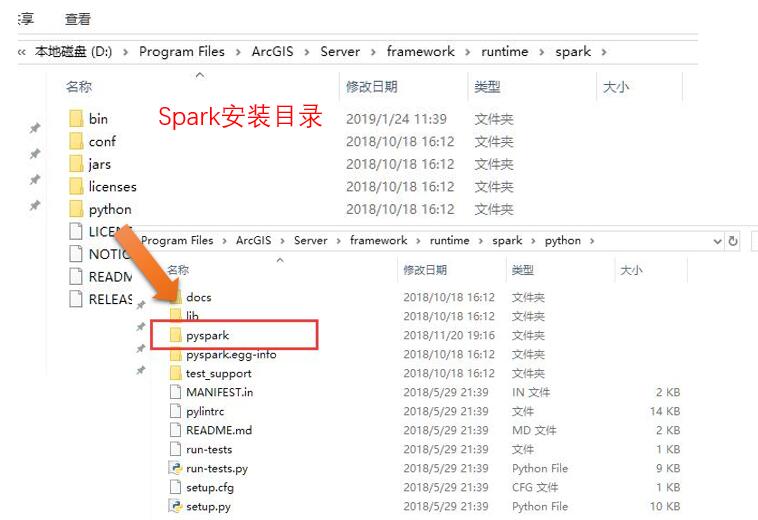Sort by 名称 column in spark window
Screen dimensions: 758x520
[79, 87]
